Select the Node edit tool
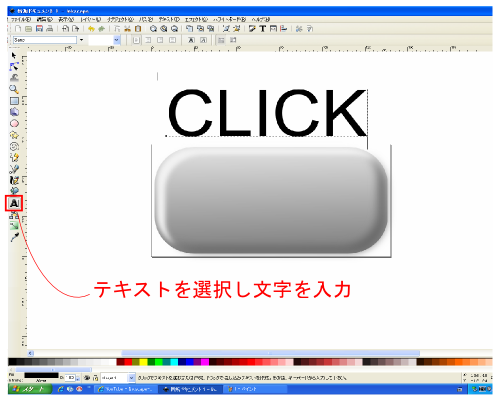 pos(14,67)
